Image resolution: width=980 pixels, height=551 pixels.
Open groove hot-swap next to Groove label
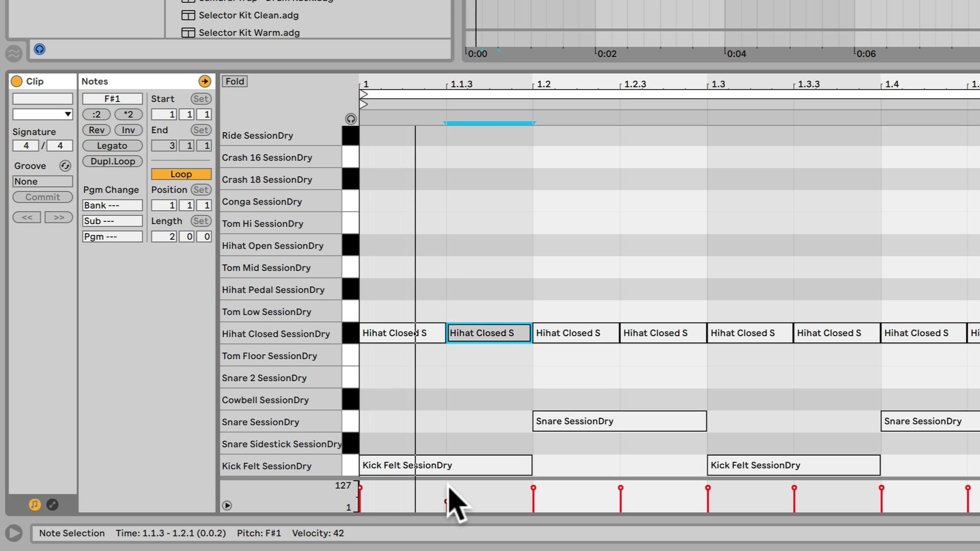(65, 165)
